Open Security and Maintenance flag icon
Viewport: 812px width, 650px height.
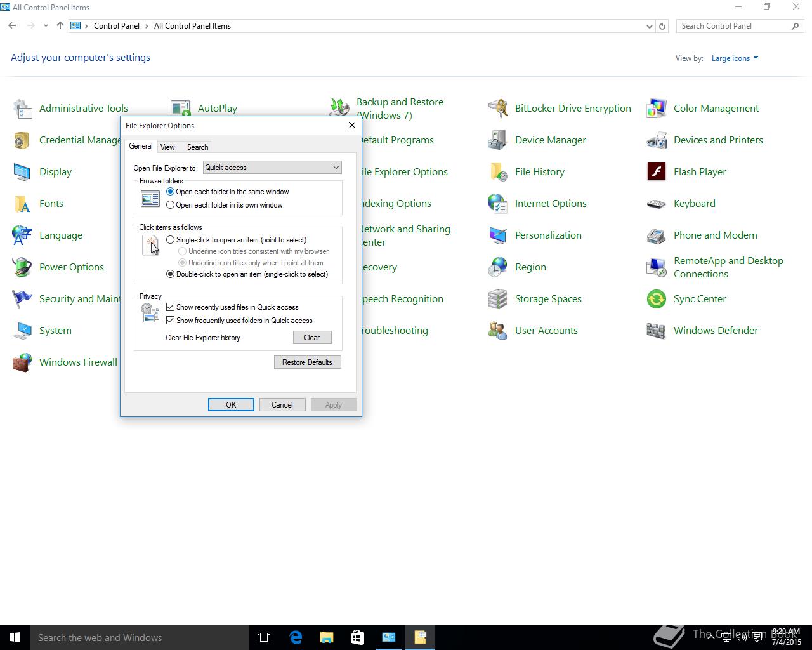click(22, 299)
